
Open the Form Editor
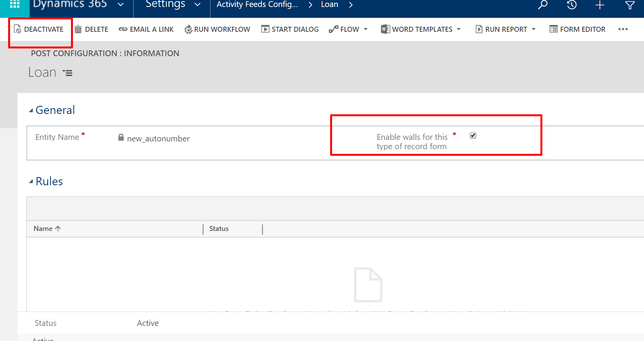[x=577, y=29]
